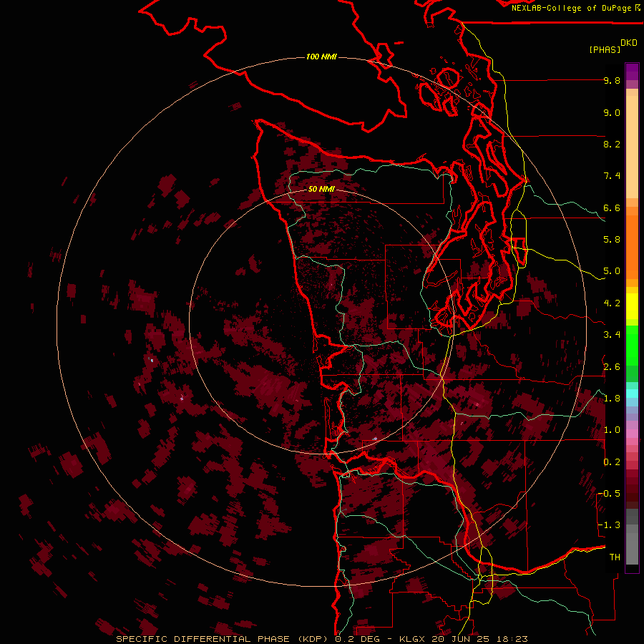Image resolution: width=644 pixels, height=644 pixels.
Task: Select the 7.4 scale value
Action: 612,176
